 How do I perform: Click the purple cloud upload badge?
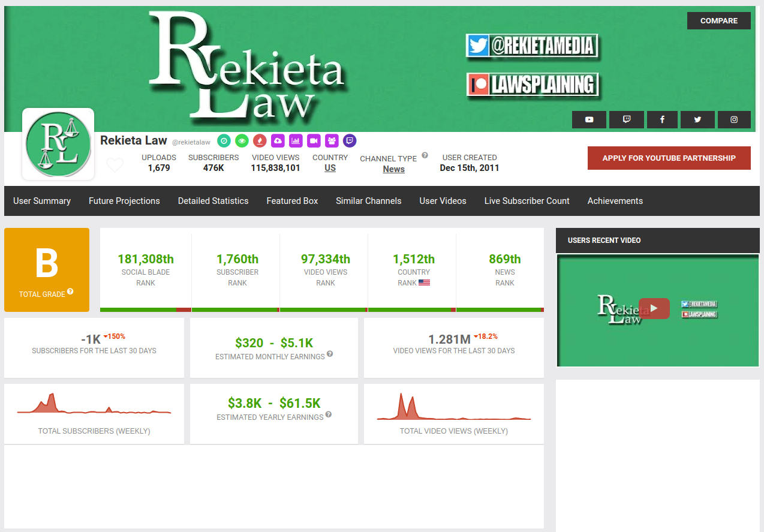(x=278, y=141)
